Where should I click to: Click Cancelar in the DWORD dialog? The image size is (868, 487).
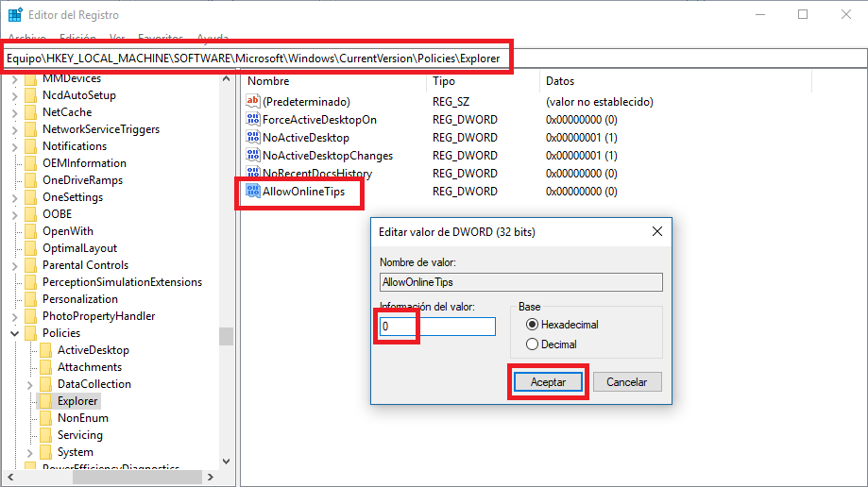[626, 382]
